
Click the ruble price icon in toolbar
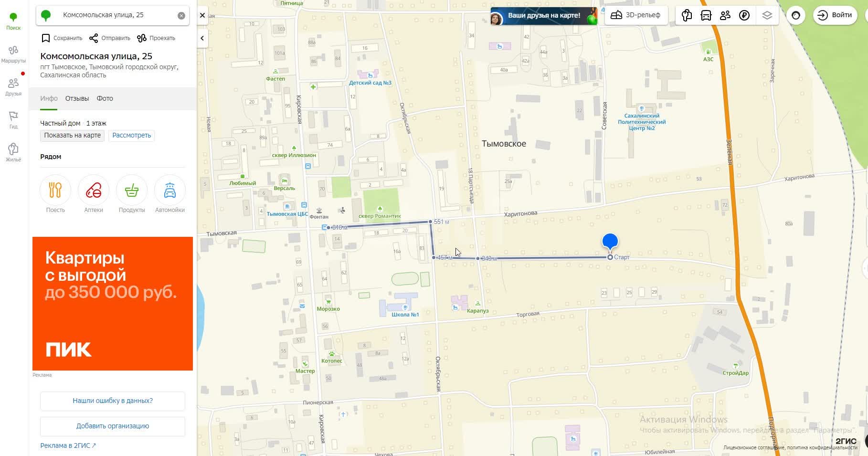[x=744, y=15]
